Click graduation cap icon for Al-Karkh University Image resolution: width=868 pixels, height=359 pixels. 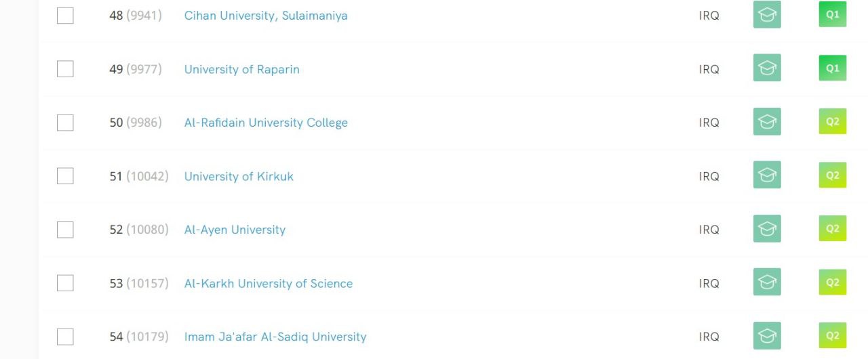(x=767, y=282)
